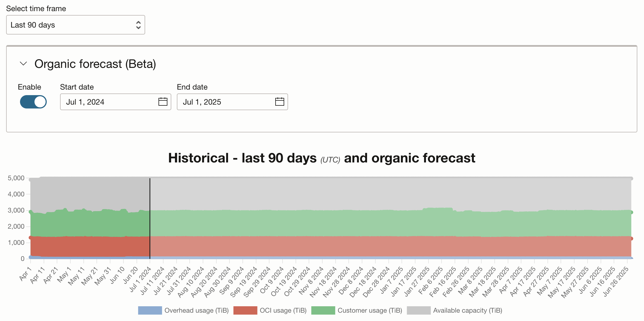
Task: Click the chart title text
Action: 322,158
